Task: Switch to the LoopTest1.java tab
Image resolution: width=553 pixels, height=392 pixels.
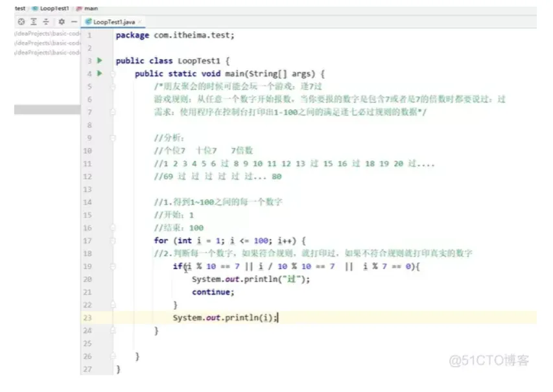Action: pos(113,22)
